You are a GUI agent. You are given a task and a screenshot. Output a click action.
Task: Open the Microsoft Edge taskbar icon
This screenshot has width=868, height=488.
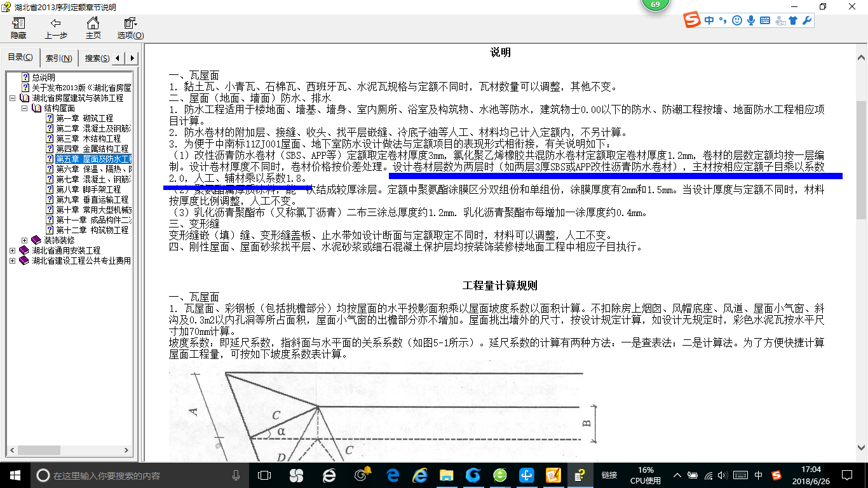(x=393, y=475)
